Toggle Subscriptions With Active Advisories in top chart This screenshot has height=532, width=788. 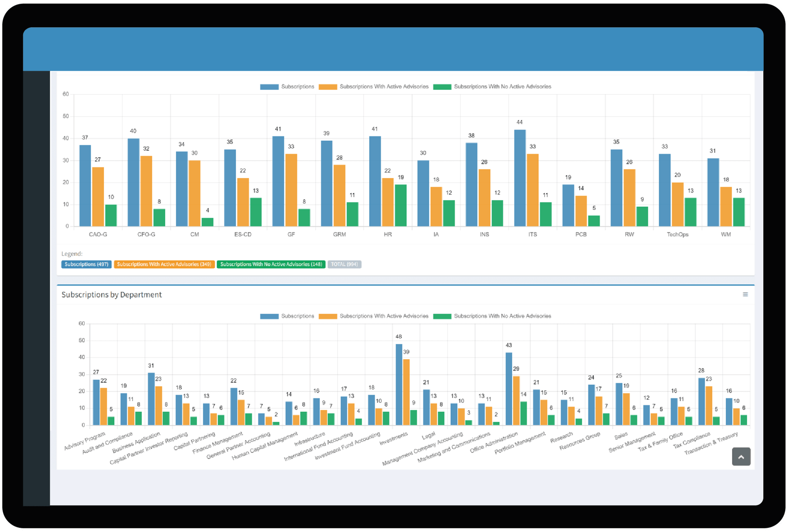374,87
